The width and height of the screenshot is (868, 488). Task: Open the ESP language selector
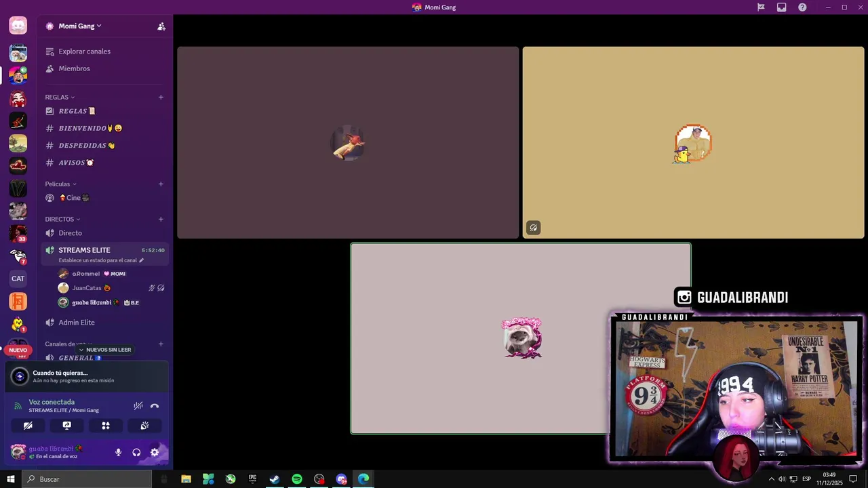(x=807, y=479)
